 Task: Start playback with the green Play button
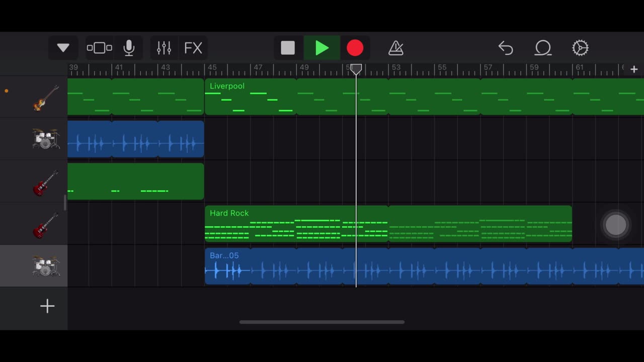322,48
